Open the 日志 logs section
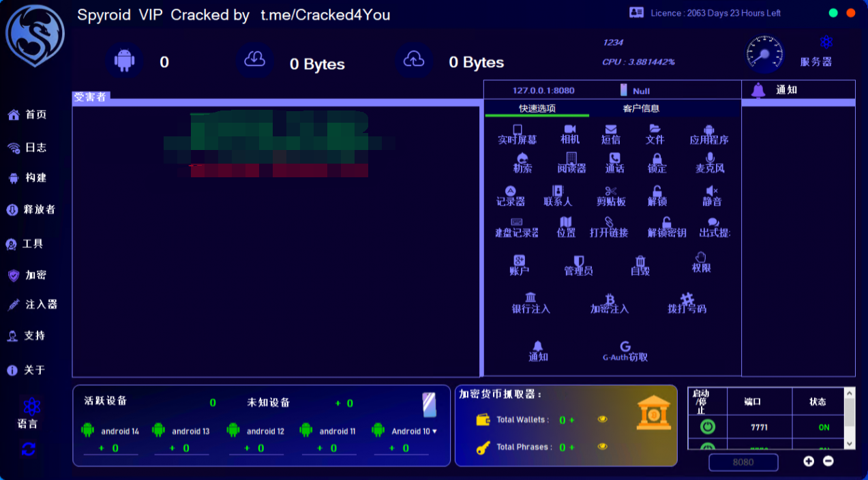Screen dimensions: 868x480 27,148
